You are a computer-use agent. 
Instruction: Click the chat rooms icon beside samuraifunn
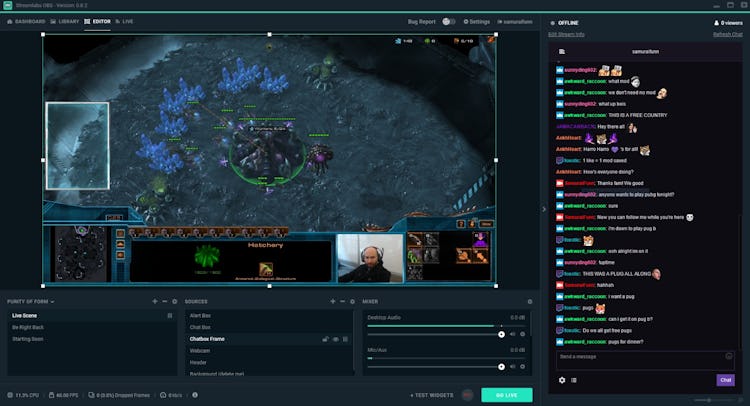pos(562,52)
